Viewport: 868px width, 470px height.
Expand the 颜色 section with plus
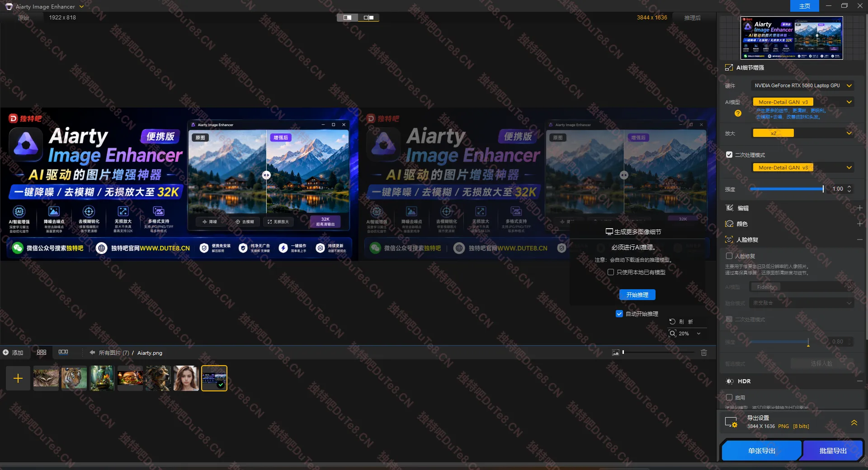(x=859, y=224)
